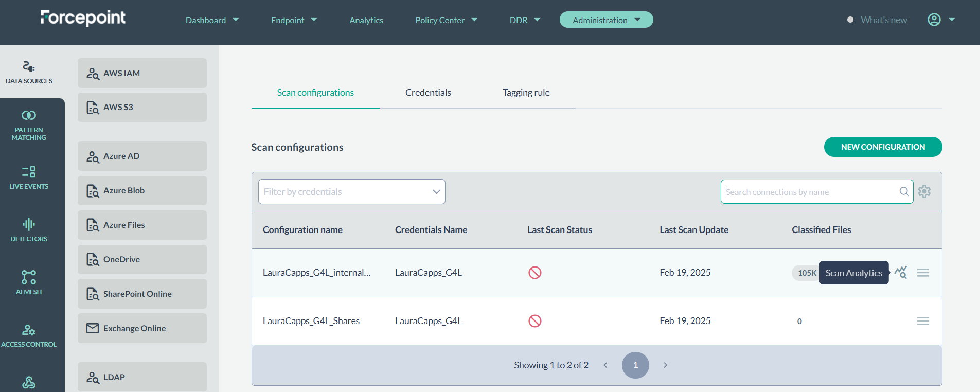Screen dimensions: 980x392
Task: Open table settings gear icon
Action: pos(924,191)
